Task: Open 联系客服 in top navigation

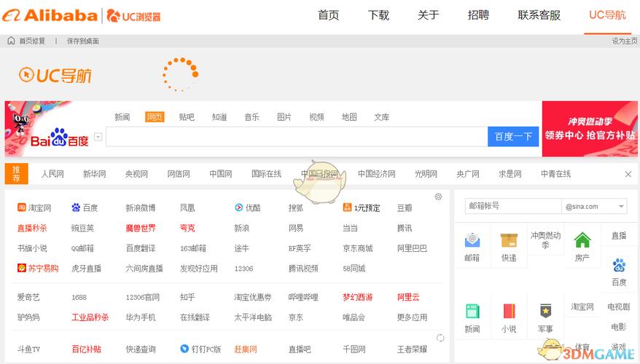Action: (x=539, y=15)
